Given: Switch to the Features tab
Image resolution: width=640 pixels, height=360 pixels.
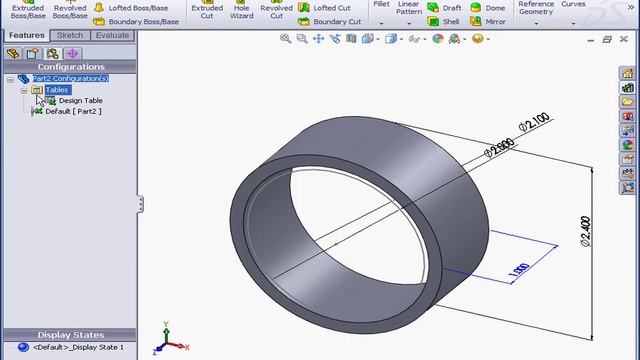Looking at the screenshot, I should (27, 36).
